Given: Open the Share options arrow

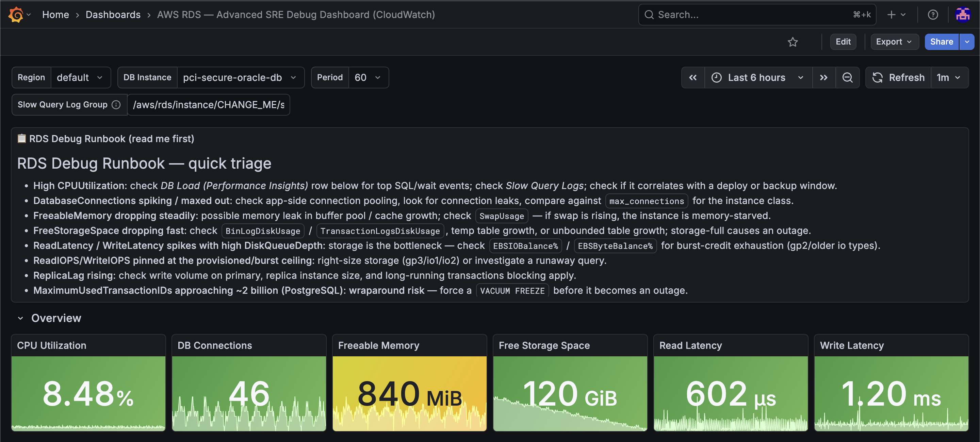Looking at the screenshot, I should pos(967,42).
